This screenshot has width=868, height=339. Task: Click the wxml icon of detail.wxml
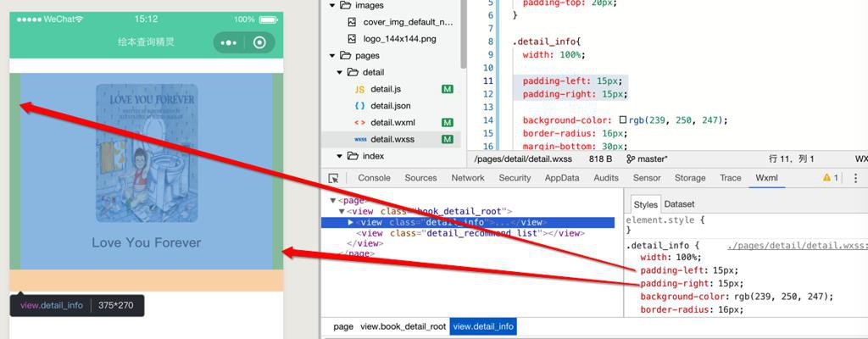click(359, 122)
